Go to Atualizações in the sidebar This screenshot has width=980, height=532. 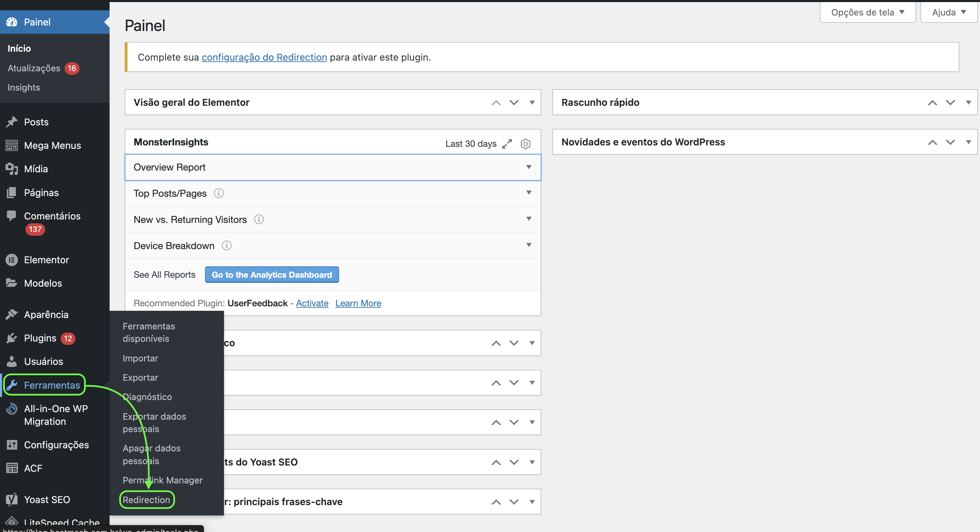click(34, 68)
